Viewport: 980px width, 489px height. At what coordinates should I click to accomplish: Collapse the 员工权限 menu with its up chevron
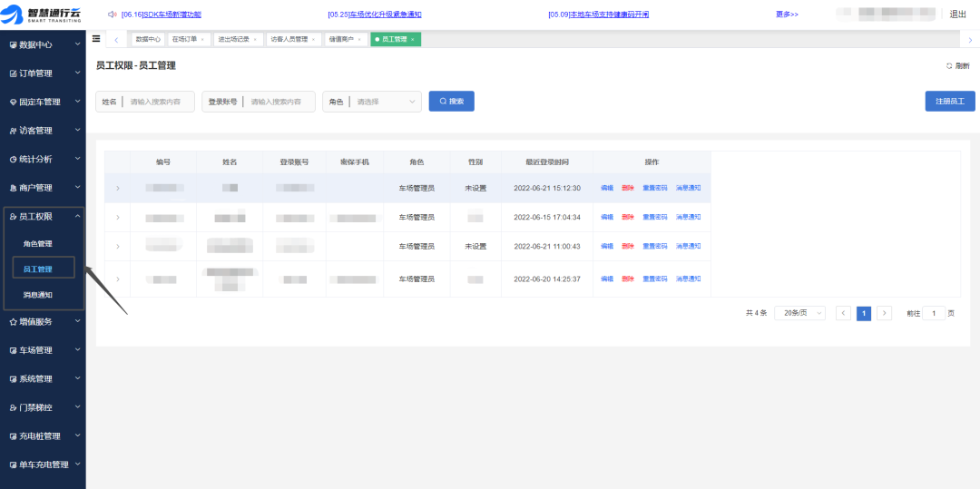(x=77, y=216)
